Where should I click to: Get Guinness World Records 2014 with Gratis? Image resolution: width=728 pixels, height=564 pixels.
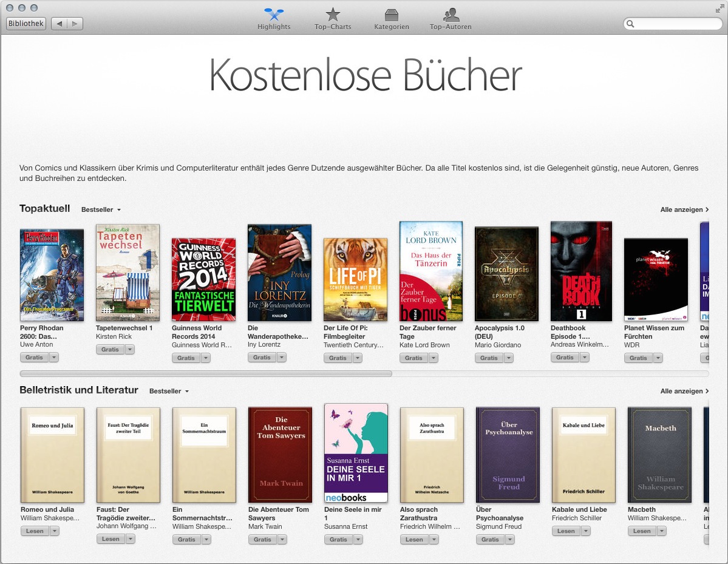coord(186,358)
